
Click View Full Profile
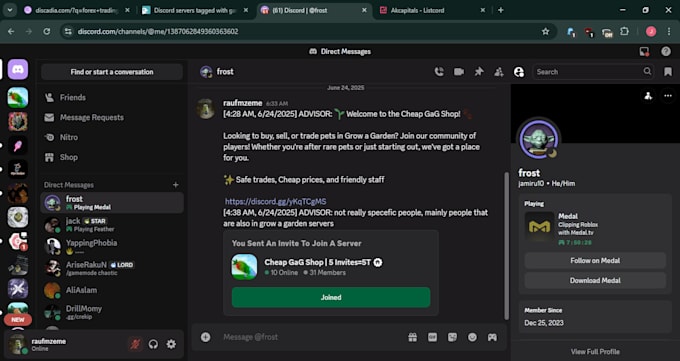tap(595, 351)
